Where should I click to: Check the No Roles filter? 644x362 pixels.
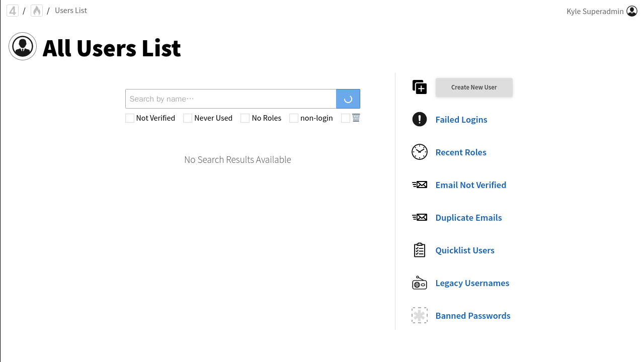(x=245, y=118)
